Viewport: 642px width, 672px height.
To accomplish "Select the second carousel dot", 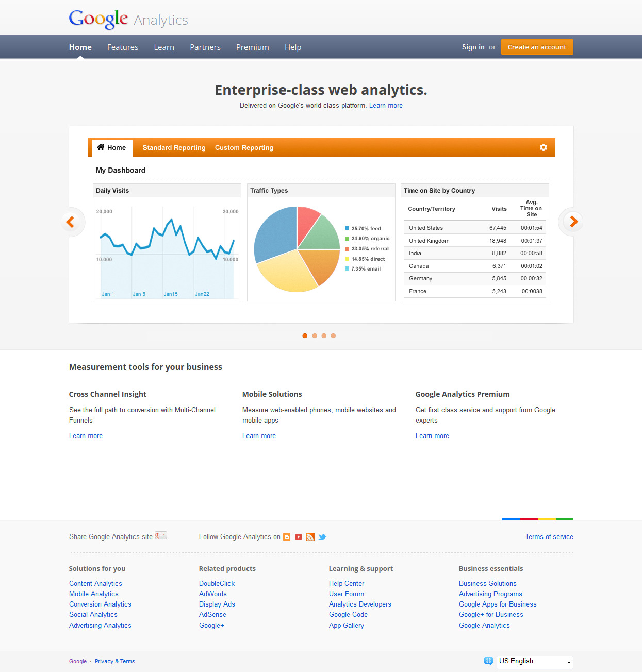I will 315,336.
